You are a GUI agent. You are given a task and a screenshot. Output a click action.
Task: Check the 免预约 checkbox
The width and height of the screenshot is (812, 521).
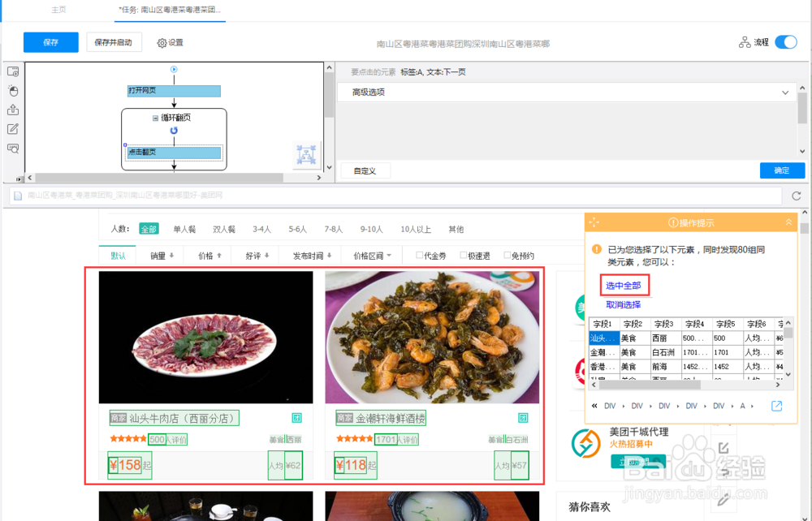click(508, 255)
